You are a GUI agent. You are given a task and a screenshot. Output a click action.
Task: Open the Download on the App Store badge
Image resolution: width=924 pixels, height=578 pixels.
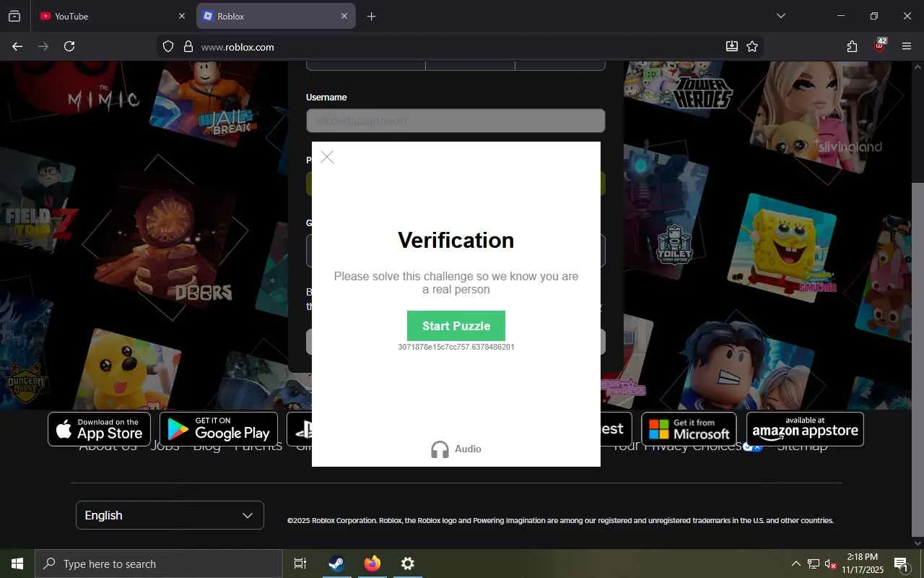(x=99, y=429)
